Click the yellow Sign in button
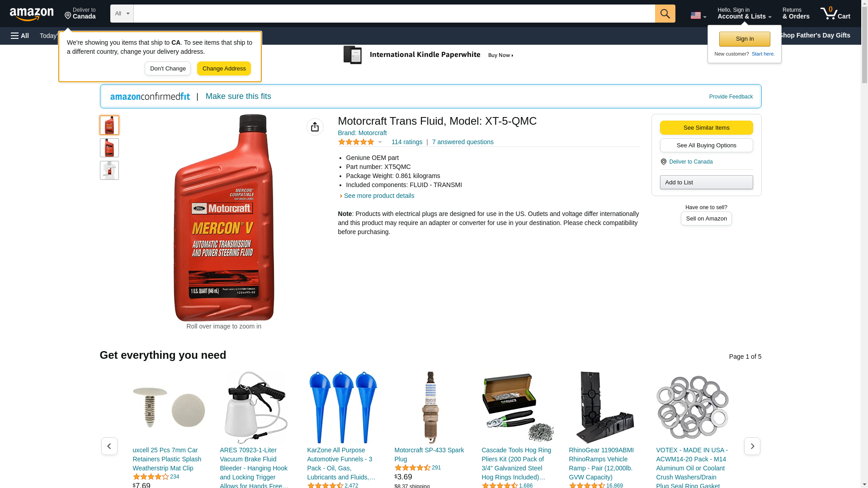This screenshot has height=488, width=868. (745, 39)
